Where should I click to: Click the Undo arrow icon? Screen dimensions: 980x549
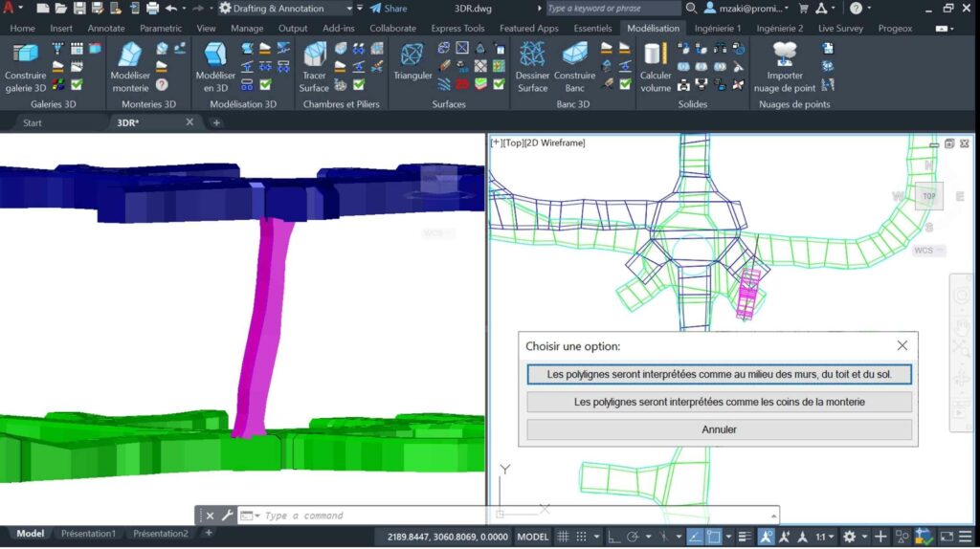point(171,8)
